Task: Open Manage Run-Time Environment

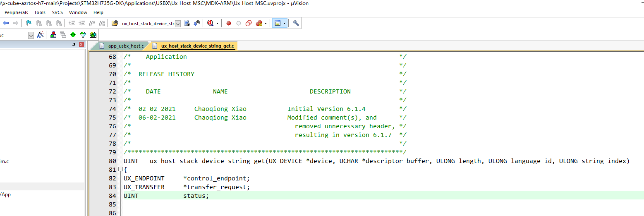Action: [73, 35]
